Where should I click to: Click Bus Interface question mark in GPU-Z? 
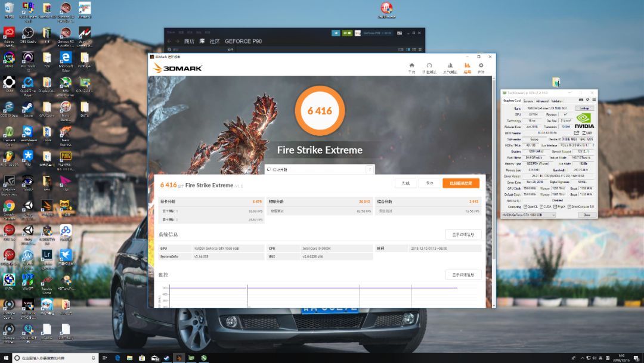593,145
